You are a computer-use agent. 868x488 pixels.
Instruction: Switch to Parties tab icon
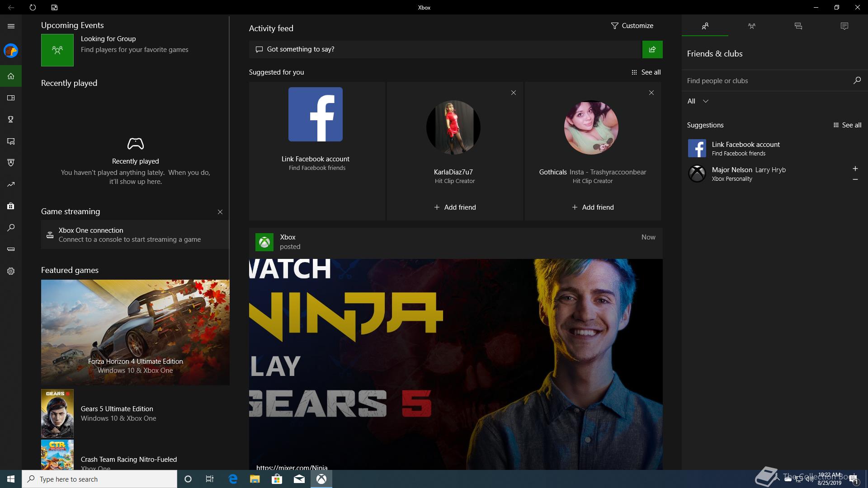coord(751,26)
